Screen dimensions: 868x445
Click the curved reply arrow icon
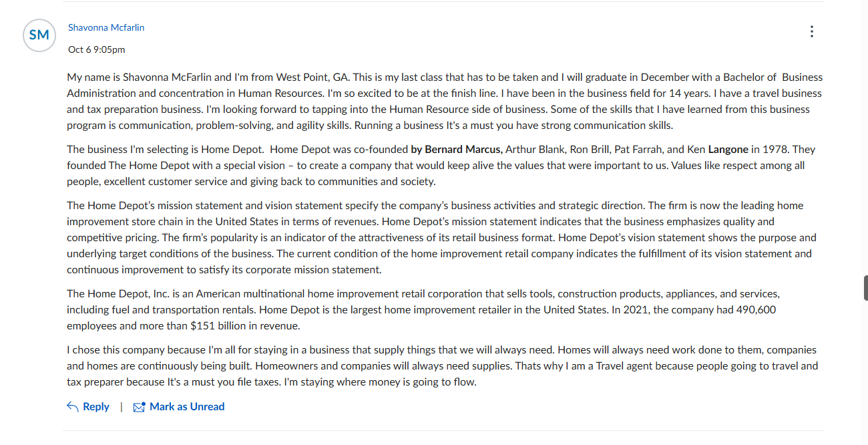(x=73, y=406)
